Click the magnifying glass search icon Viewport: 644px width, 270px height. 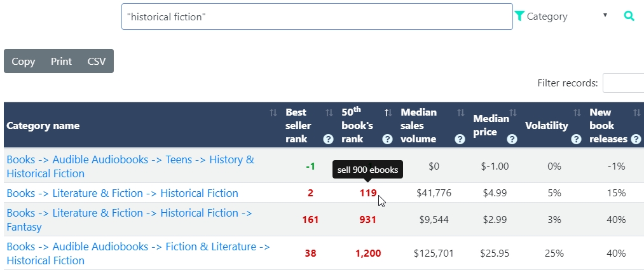pyautogui.click(x=629, y=17)
